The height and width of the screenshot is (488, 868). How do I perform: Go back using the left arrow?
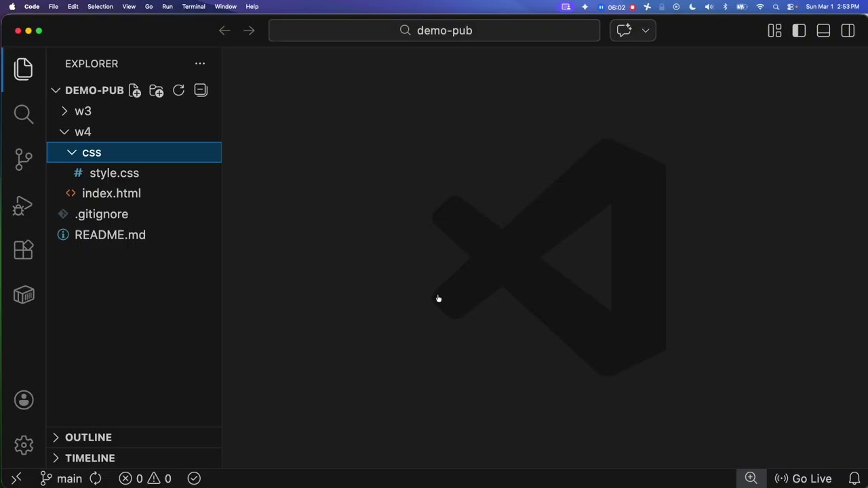click(224, 30)
